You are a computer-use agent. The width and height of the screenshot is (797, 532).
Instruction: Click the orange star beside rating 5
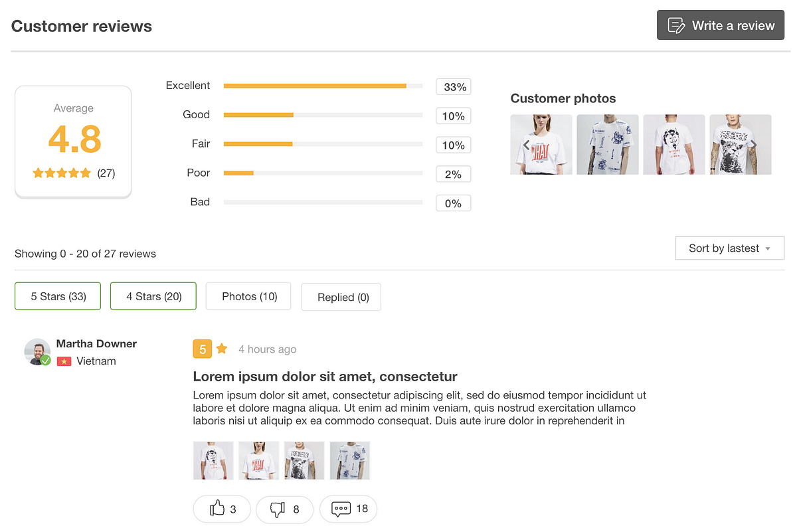[x=222, y=349]
